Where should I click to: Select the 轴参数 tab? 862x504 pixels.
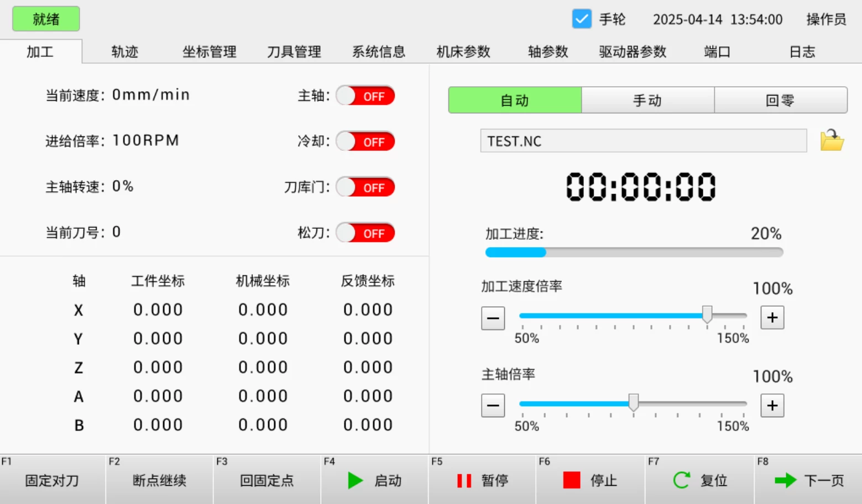point(548,52)
